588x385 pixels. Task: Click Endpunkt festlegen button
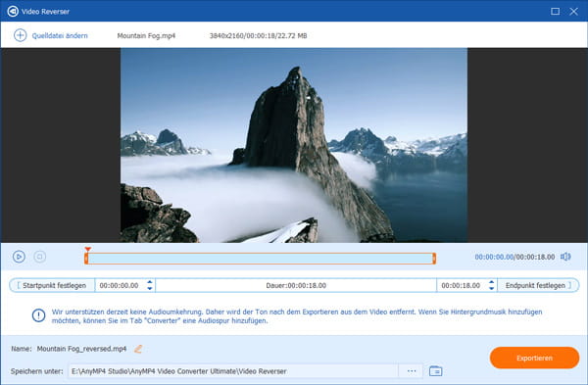click(x=538, y=285)
